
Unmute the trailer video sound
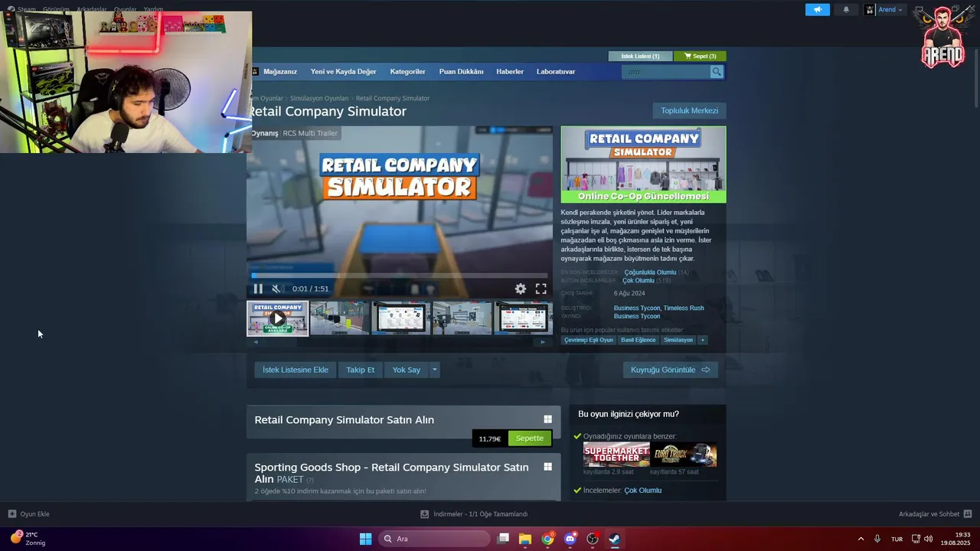click(278, 289)
